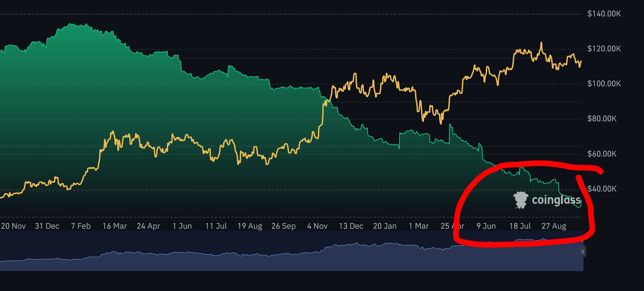Image resolution: width=644 pixels, height=291 pixels.
Task: Click the $60.00K price axis label
Action: (602, 154)
